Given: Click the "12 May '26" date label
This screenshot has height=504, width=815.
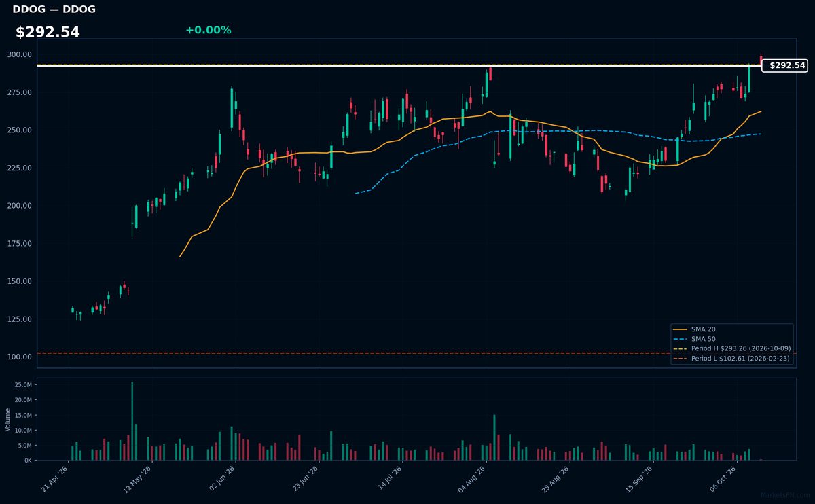Looking at the screenshot, I should click(138, 479).
